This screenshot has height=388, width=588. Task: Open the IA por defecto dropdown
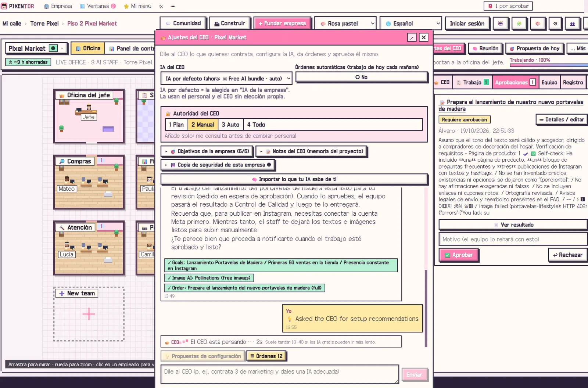click(x=227, y=79)
